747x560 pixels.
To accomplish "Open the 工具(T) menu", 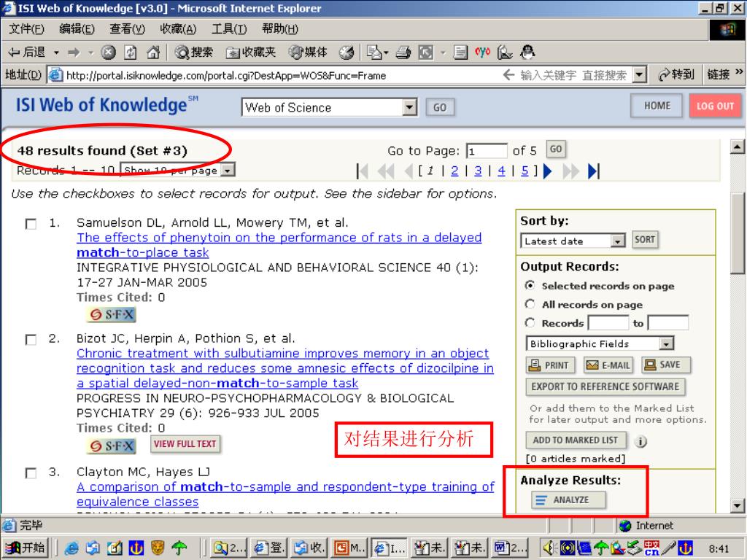I will click(x=228, y=29).
